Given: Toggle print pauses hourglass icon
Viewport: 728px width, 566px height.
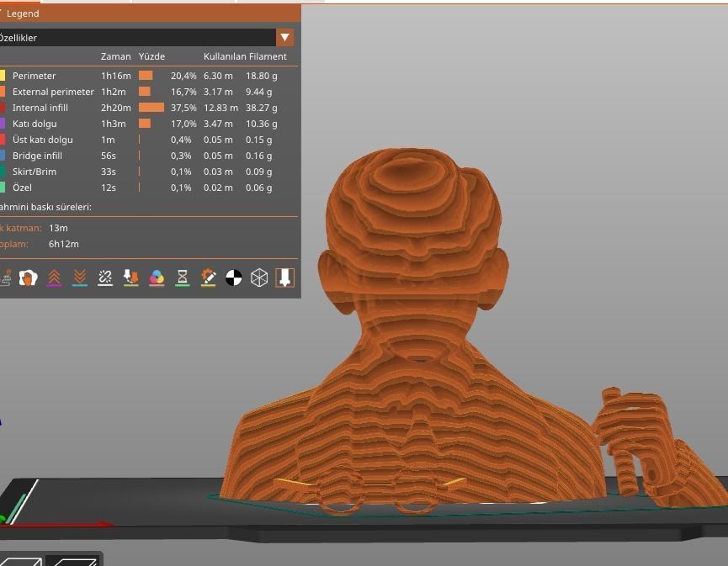Looking at the screenshot, I should (x=183, y=278).
